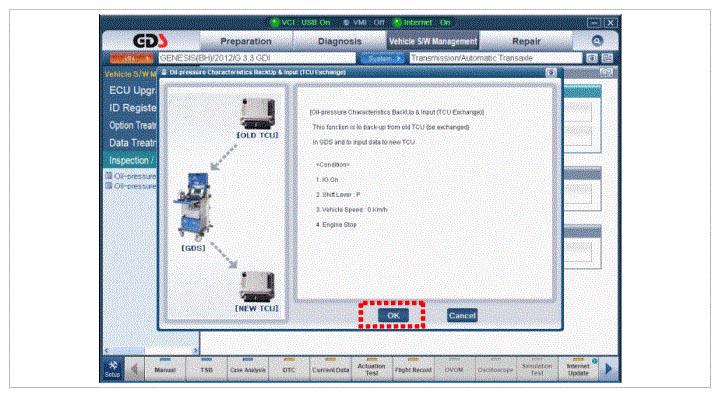720x397 pixels.
Task: Click the "2. Shift Lever : P" condition text
Action: pyautogui.click(x=338, y=195)
